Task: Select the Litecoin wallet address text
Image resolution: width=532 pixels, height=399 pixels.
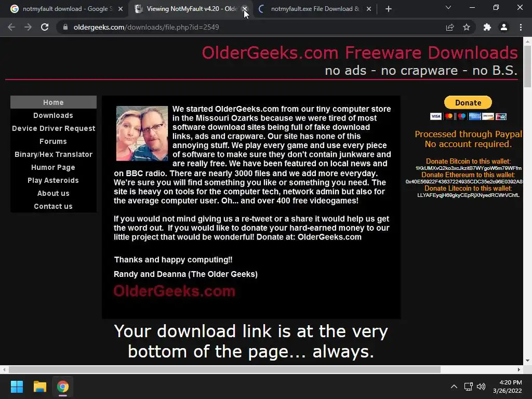Action: 468,195
